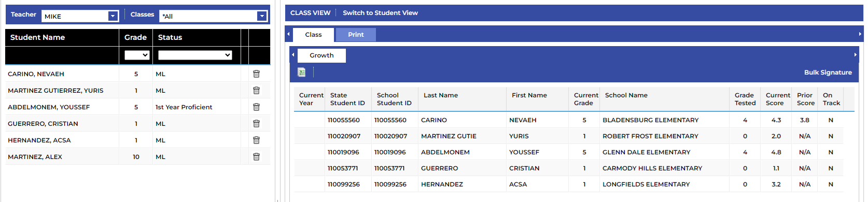Open the Grade filter dropdown
This screenshot has height=202, width=868.
(x=137, y=55)
